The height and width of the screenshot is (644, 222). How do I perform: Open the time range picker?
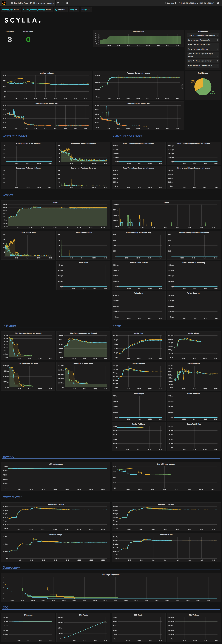pos(196,3)
